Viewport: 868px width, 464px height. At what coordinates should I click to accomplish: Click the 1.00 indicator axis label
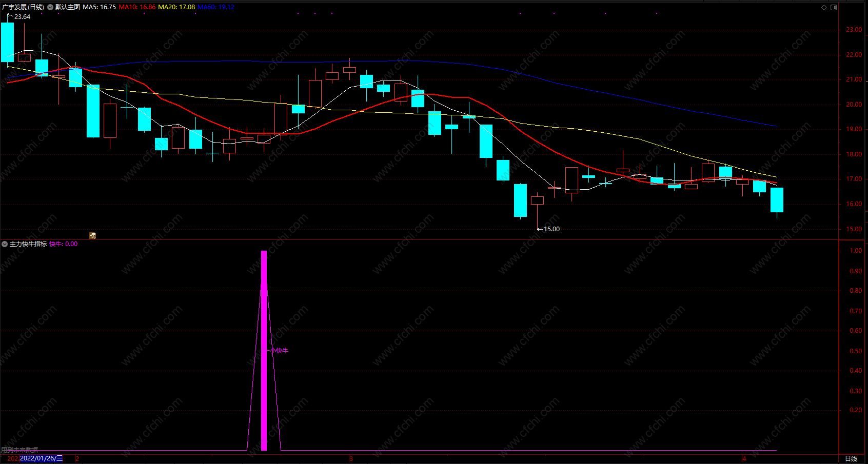[856, 251]
